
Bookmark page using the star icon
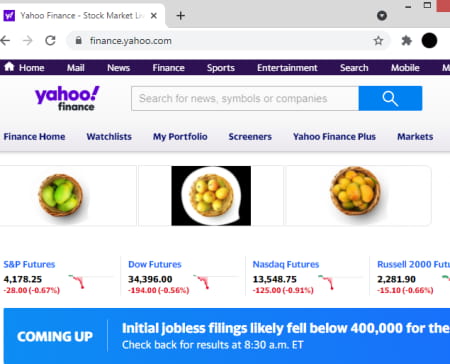pos(378,41)
